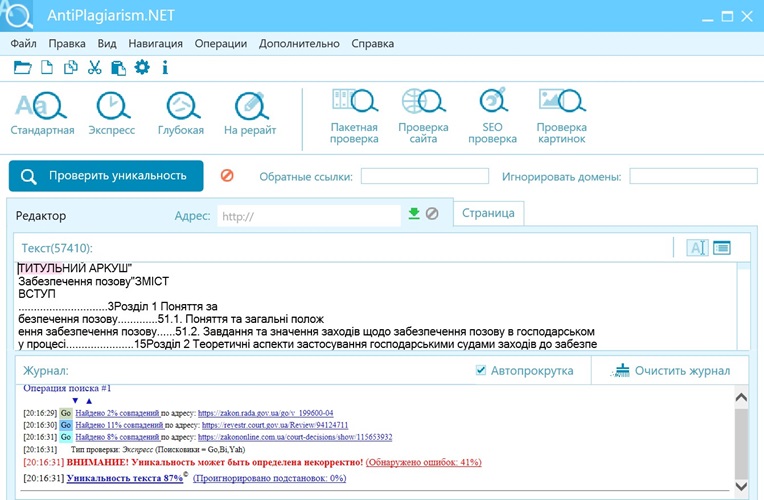Create a new document with the page icon
The image size is (764, 500).
point(47,67)
